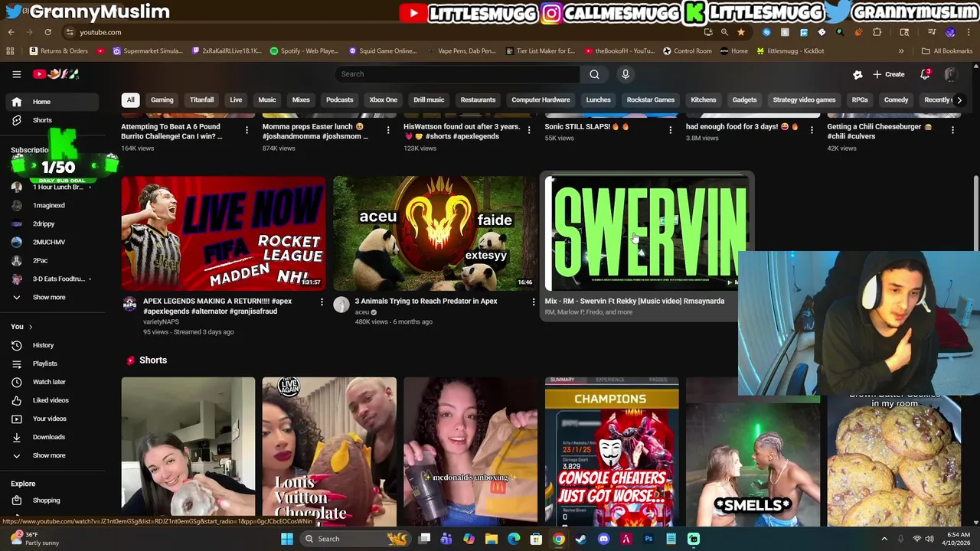Select the All category chip
Screen dimensions: 980x551
[x=130, y=99]
